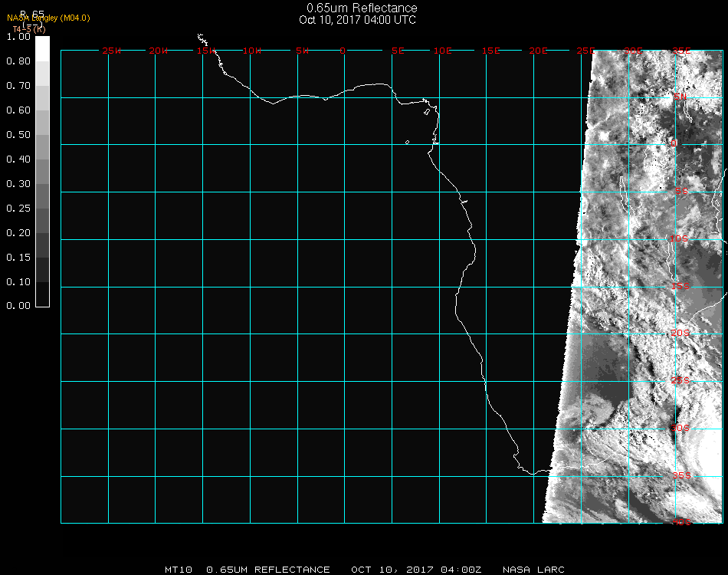Click the Oct 10, 2017 04:00 UTC timestamp
The height and width of the screenshot is (575, 728).
click(x=357, y=20)
